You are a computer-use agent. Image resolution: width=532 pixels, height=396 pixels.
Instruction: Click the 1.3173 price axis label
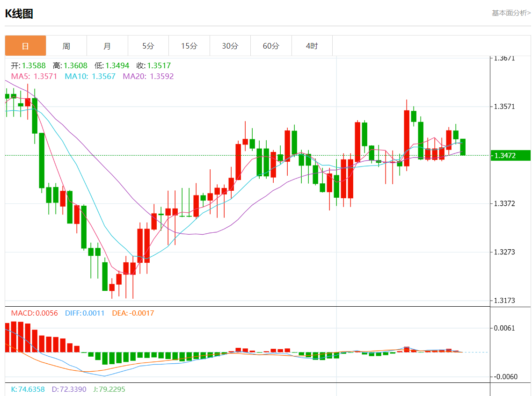[504, 301]
